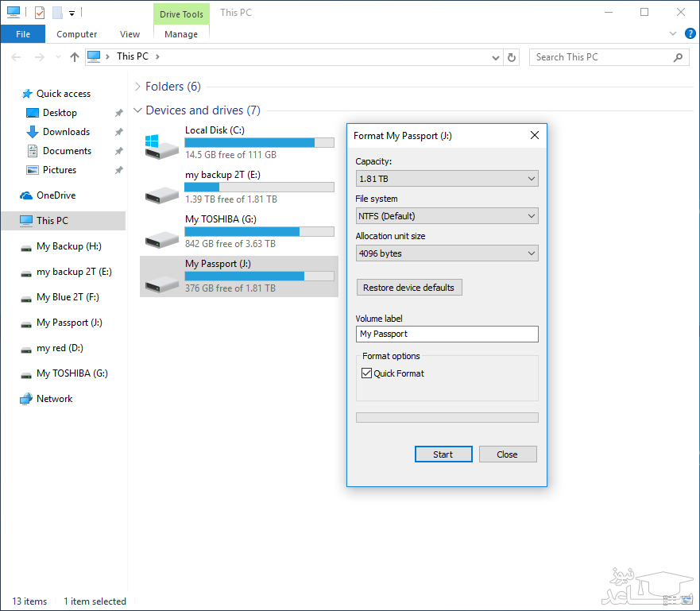The width and height of the screenshot is (700, 611).
Task: Switch to the View ribbon tab
Action: [x=130, y=34]
